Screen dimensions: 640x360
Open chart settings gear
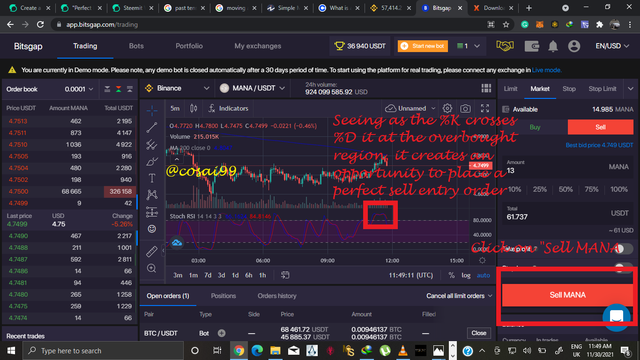tap(447, 108)
